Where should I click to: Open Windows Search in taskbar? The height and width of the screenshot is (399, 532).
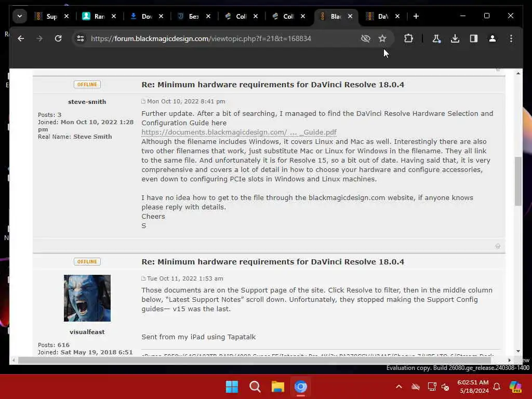pos(255,387)
